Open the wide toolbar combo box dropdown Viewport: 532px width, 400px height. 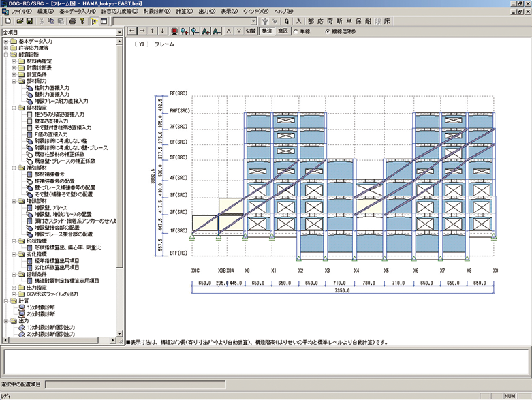253,21
